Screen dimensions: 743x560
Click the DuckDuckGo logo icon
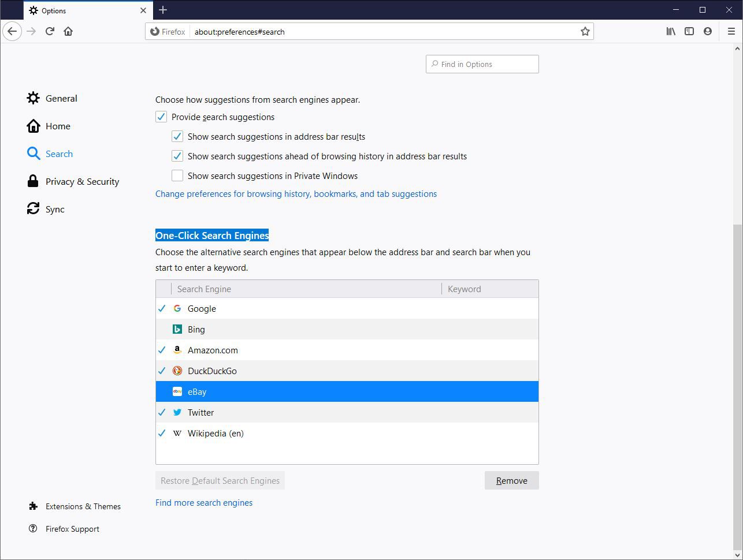click(177, 371)
